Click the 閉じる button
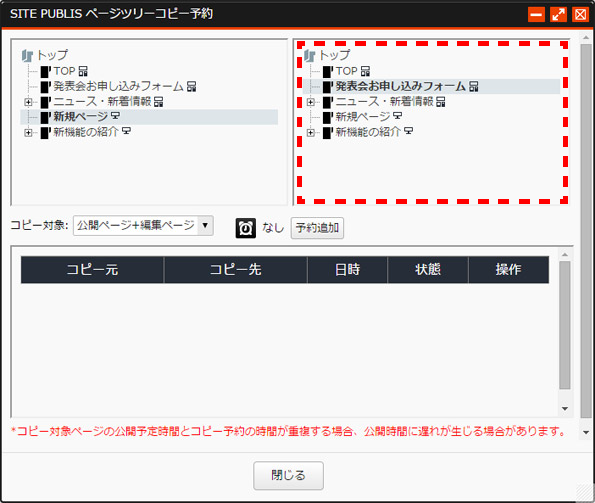This screenshot has height=503, width=595. coord(288,475)
